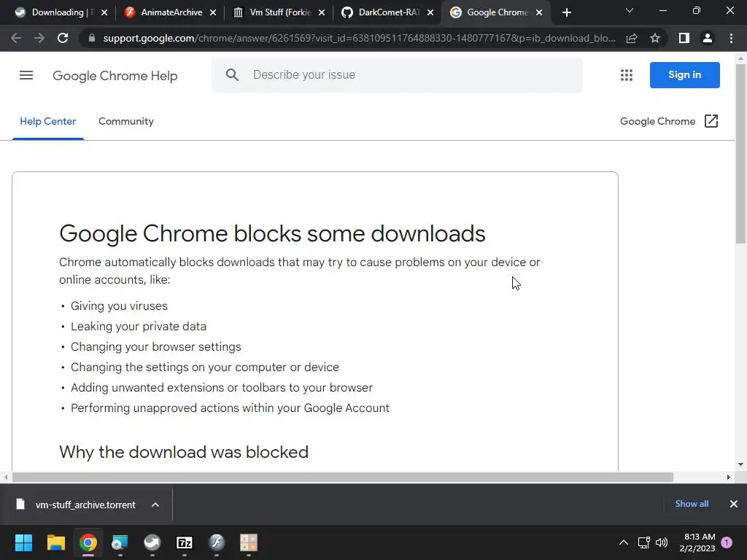747x560 pixels.
Task: Open network status tray icon
Action: 643,542
